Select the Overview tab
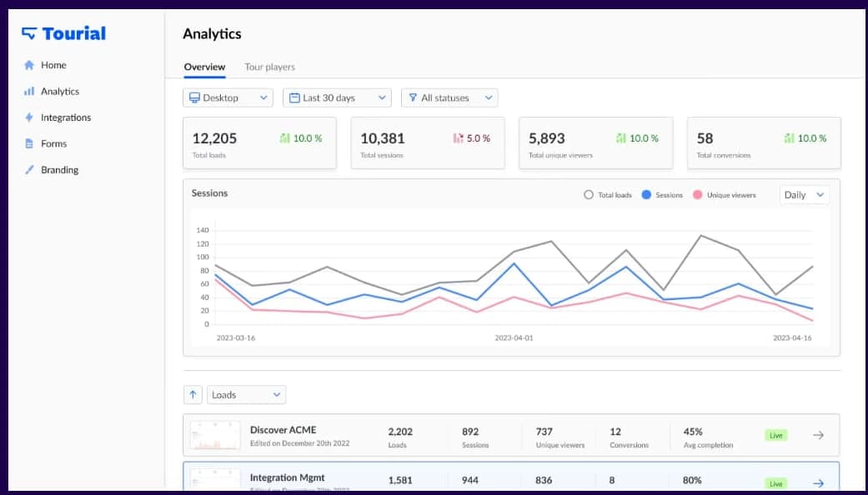868x495 pixels. pos(204,67)
